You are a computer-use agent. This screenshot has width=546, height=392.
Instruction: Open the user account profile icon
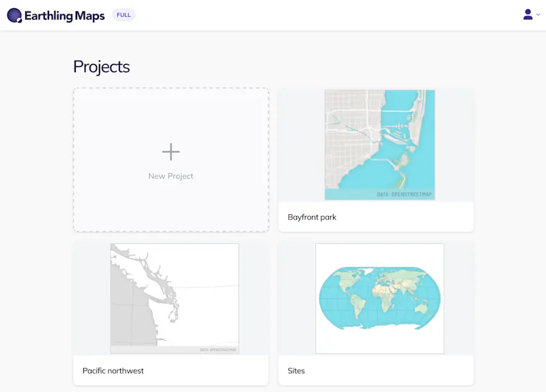(528, 14)
